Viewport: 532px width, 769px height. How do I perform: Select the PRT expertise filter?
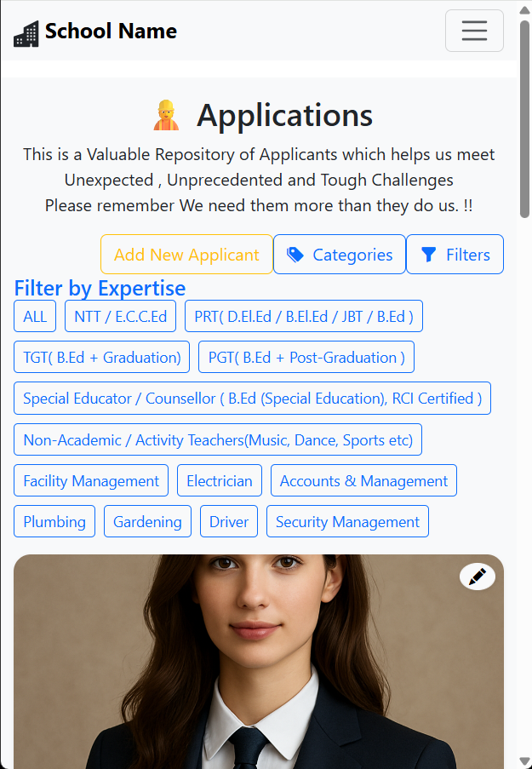point(303,317)
